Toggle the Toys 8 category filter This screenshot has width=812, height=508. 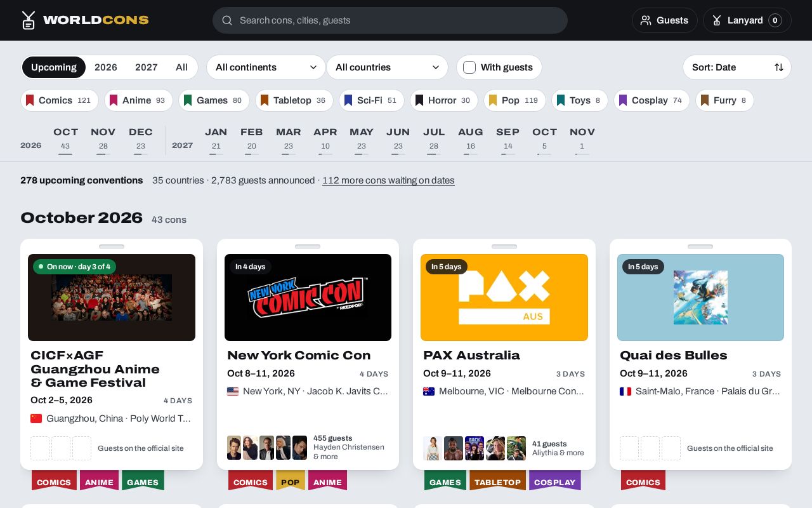pyautogui.click(x=580, y=100)
